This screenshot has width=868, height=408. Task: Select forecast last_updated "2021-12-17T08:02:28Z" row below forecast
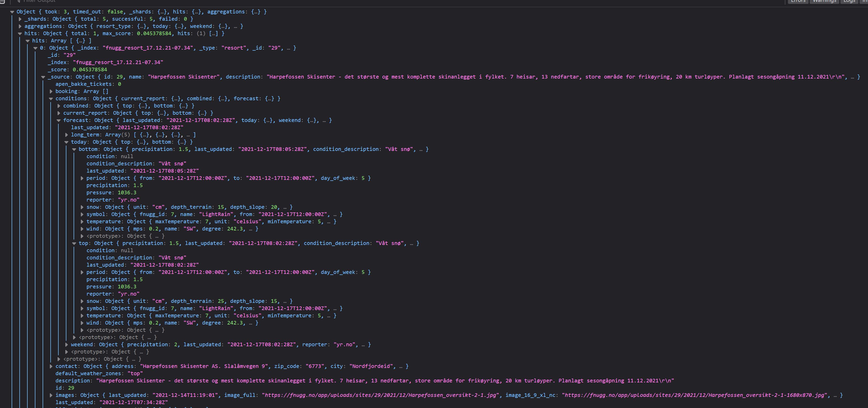point(127,127)
